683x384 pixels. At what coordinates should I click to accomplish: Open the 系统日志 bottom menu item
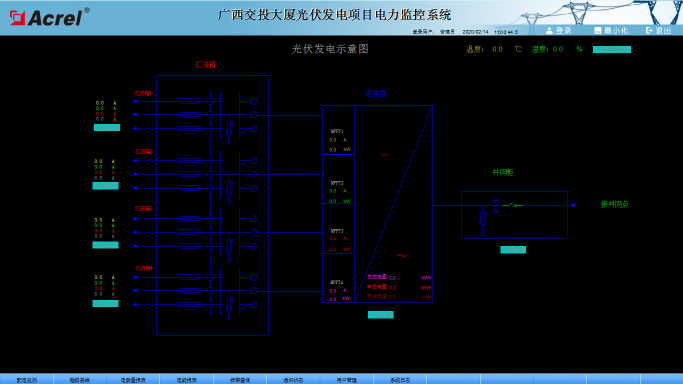coord(400,380)
